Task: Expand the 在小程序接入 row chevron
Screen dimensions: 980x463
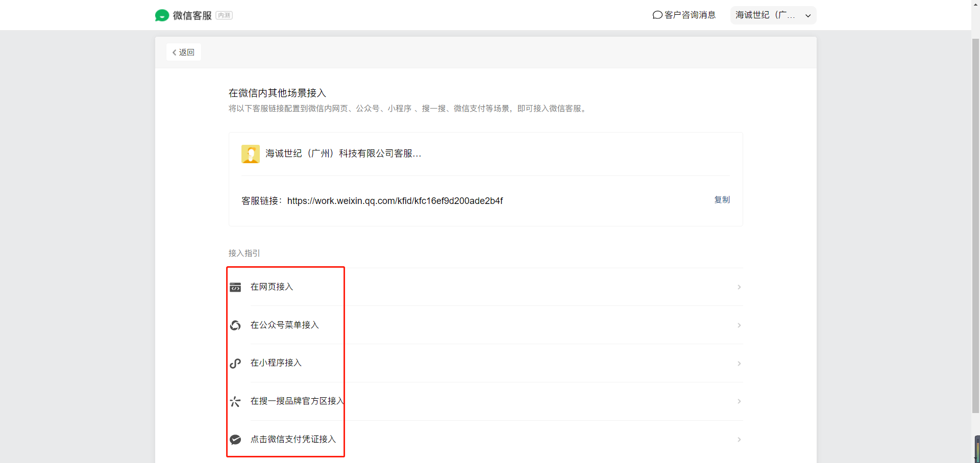Action: (739, 364)
